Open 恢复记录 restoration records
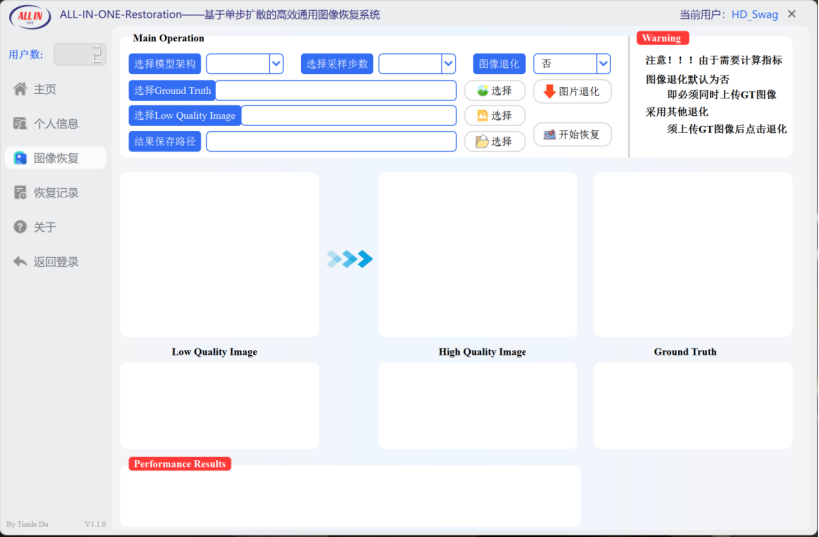 tap(56, 193)
